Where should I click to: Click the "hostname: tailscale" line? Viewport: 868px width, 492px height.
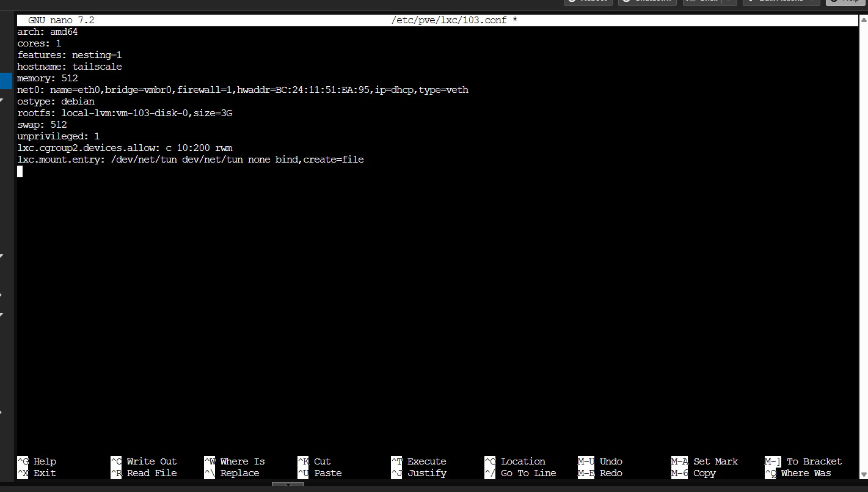coord(70,67)
